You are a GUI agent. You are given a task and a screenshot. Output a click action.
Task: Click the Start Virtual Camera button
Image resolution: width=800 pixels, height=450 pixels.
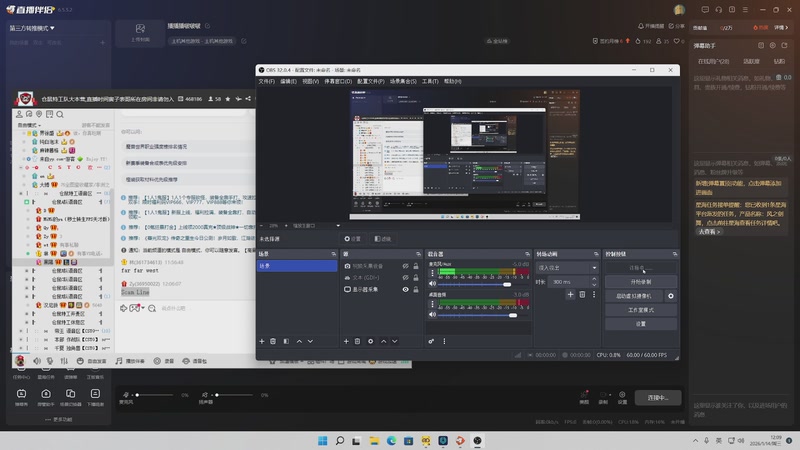pyautogui.click(x=633, y=296)
